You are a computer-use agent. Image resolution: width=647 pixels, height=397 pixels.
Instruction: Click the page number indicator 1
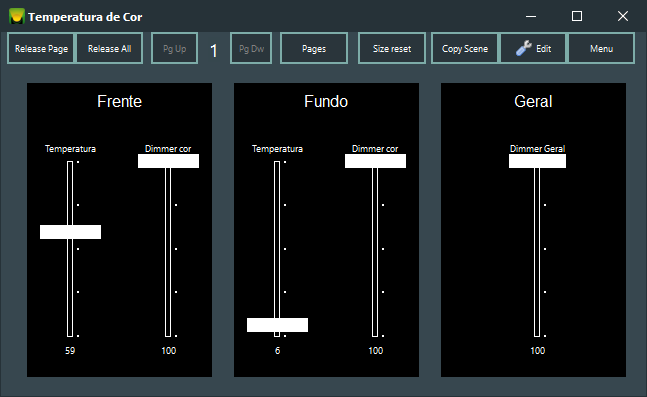[214, 51]
